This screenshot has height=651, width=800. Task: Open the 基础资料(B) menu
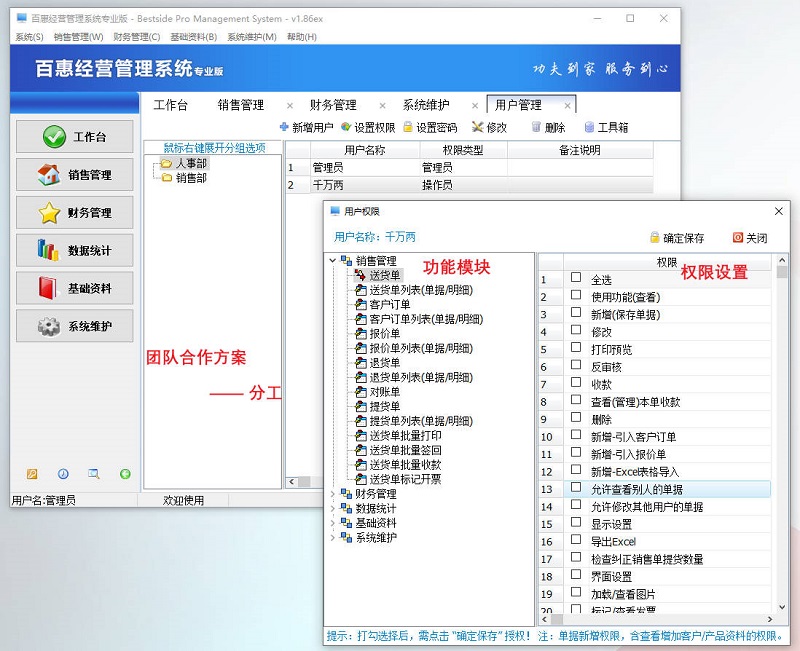(194, 37)
